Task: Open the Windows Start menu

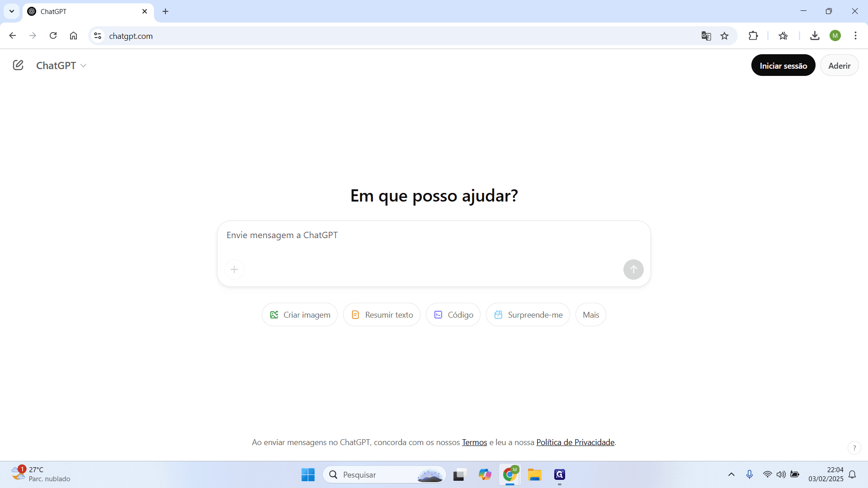Action: [x=308, y=475]
